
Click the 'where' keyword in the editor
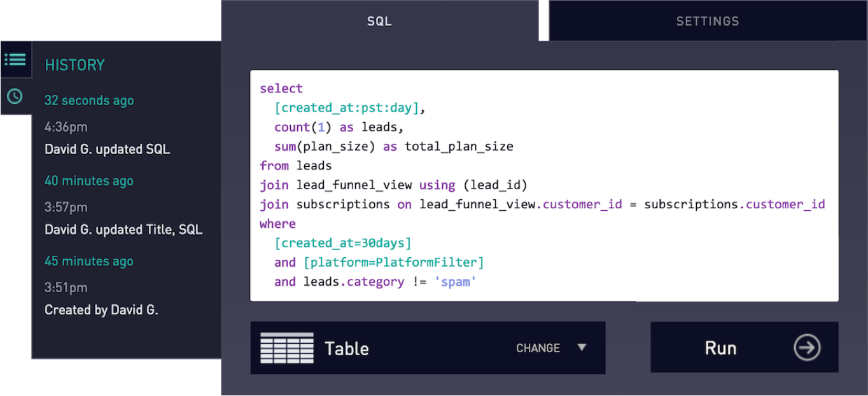(x=277, y=223)
